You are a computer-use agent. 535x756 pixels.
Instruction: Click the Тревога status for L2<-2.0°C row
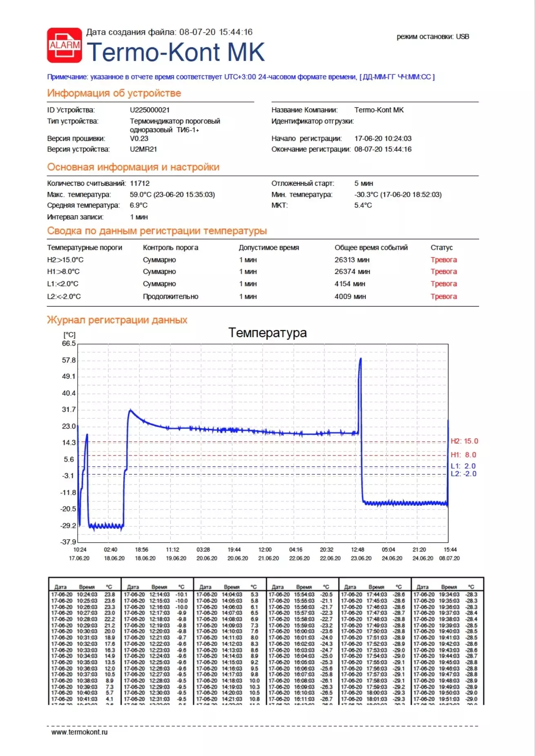tap(444, 296)
